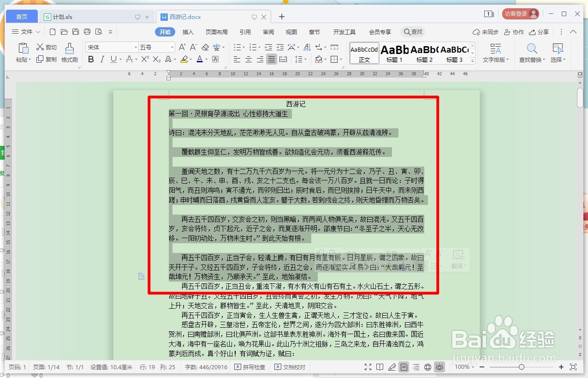Open the Text Layout (文字排版) tool

pyautogui.click(x=496, y=53)
